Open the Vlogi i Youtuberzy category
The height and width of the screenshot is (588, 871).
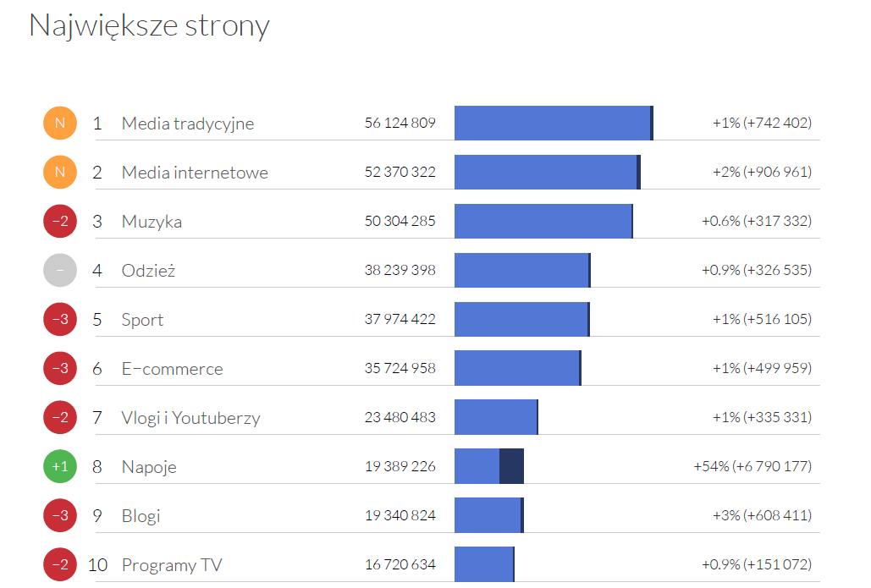pos(190,418)
